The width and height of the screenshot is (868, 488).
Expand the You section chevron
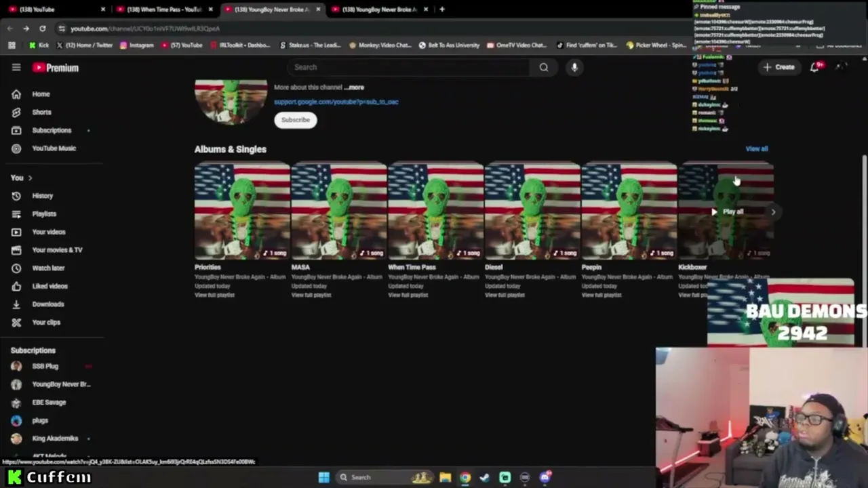tap(30, 178)
